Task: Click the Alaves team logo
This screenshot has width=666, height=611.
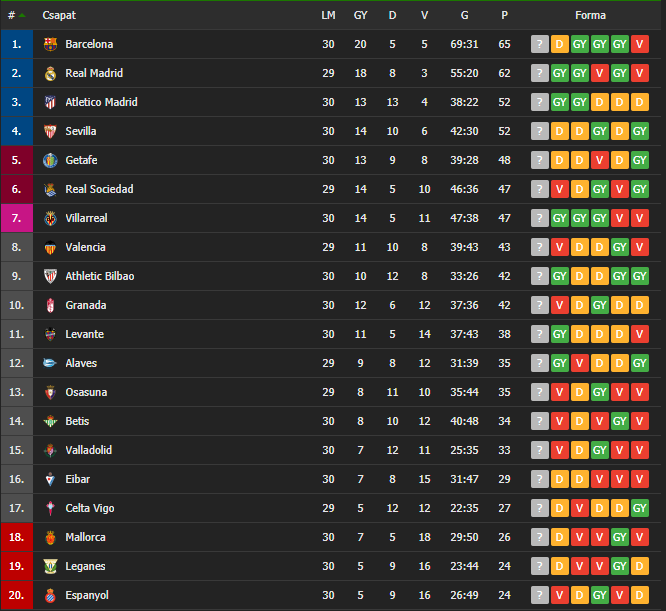Action: point(50,363)
